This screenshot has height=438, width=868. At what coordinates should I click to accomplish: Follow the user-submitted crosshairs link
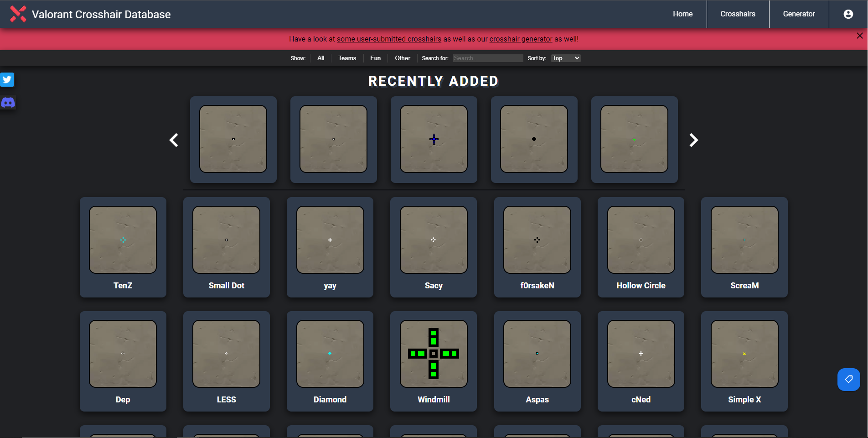click(389, 39)
